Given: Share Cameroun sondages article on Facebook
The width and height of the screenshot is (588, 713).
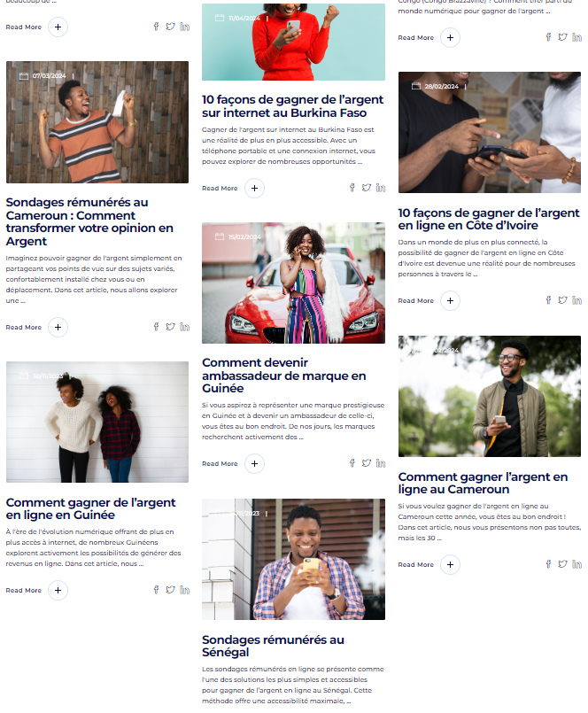Looking at the screenshot, I should (156, 327).
